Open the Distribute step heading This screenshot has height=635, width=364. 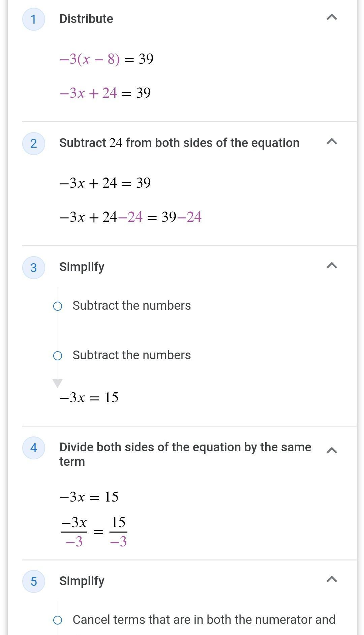[86, 19]
